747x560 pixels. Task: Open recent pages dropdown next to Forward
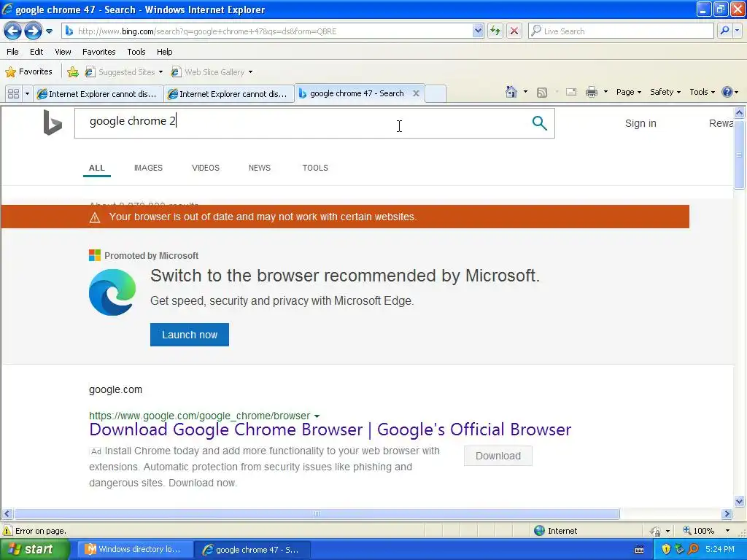pyautogui.click(x=49, y=31)
